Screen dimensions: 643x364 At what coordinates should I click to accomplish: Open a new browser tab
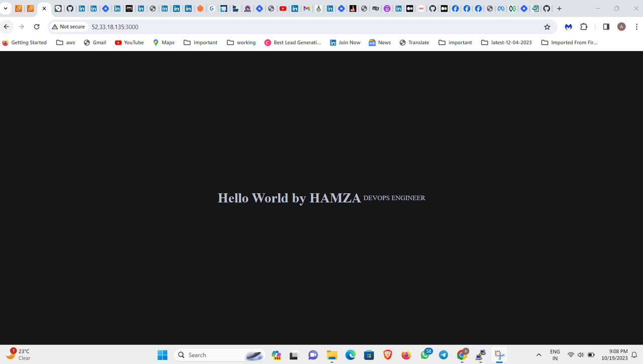(x=559, y=9)
